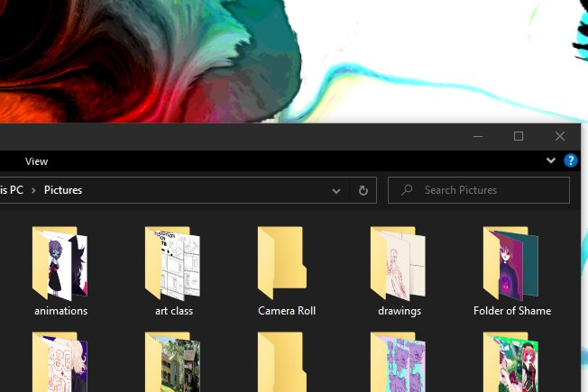Open the Folder of Shame
588x392 pixels.
pyautogui.click(x=511, y=264)
